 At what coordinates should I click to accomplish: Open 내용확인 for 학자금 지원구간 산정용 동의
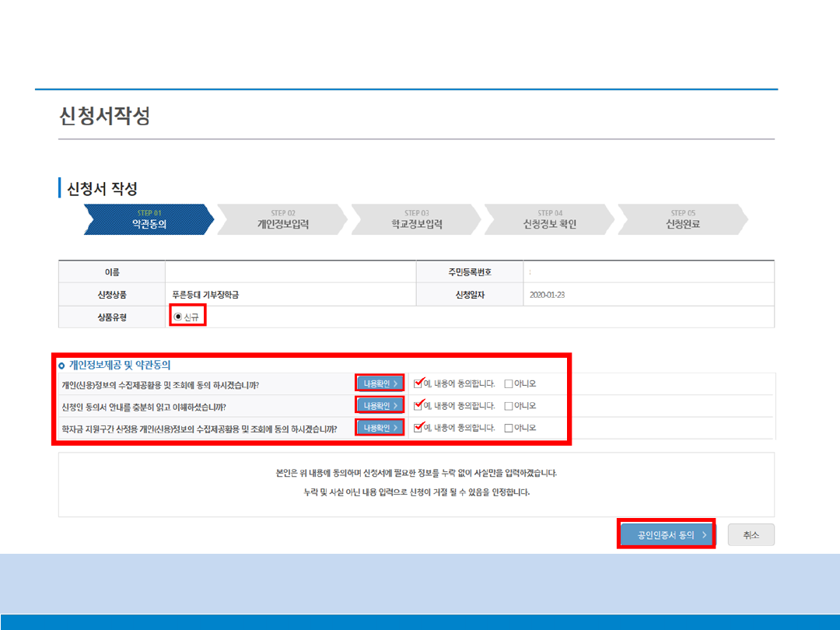tap(380, 428)
